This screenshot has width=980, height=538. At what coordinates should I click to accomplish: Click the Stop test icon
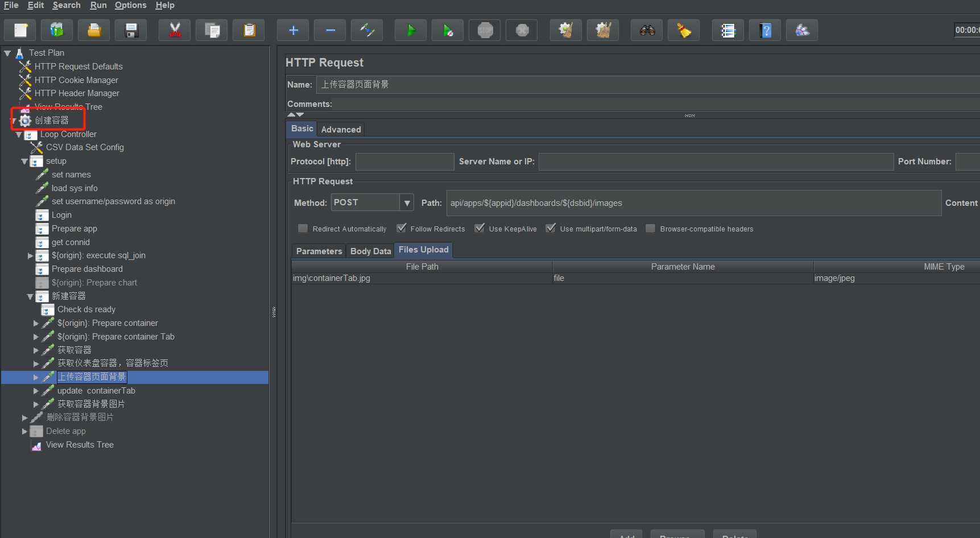(x=485, y=30)
